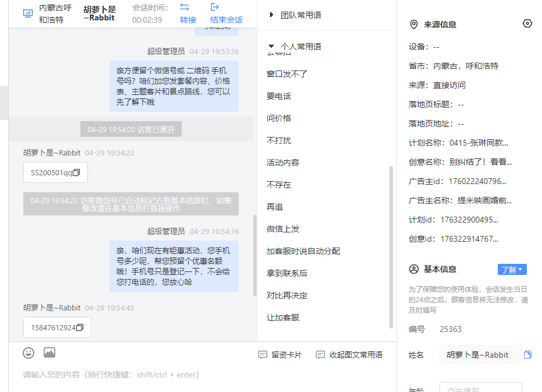Screen dimensions: 542x392
Task: Select quick phrase 再追
Action: point(275,207)
